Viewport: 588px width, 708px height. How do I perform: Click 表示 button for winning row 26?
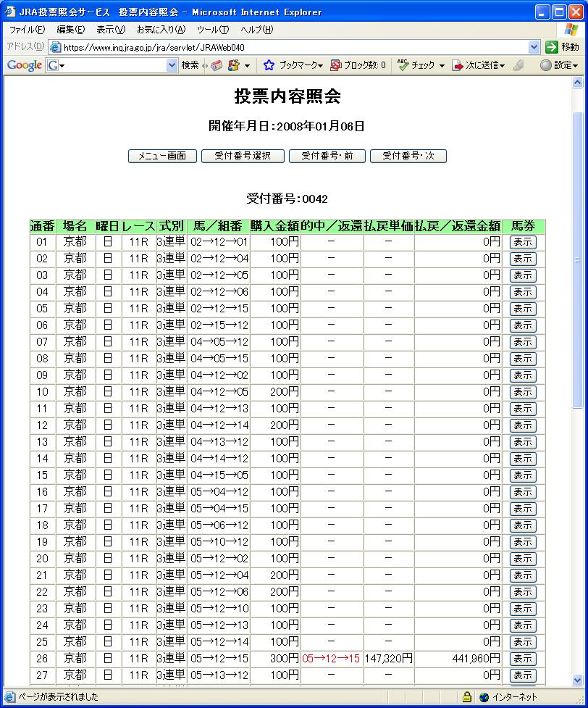[x=523, y=659]
